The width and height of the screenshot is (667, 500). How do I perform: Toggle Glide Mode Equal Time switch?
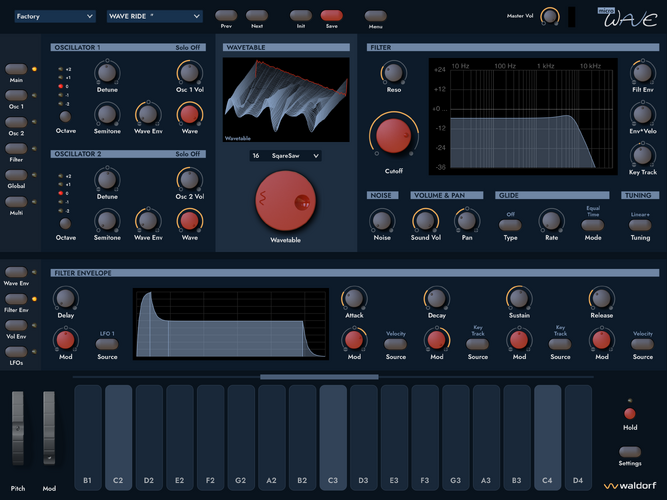pyautogui.click(x=593, y=224)
